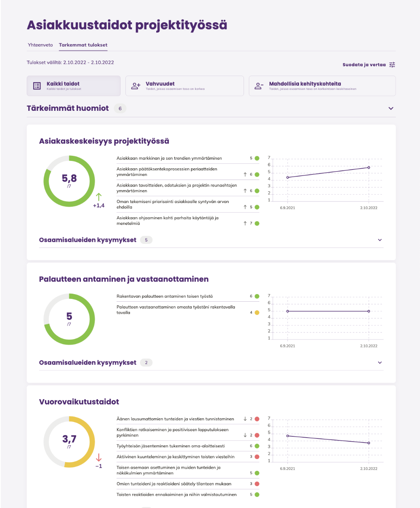420x508 pixels.
Task: Click the green +1,4 up arrow
Action: click(x=99, y=197)
